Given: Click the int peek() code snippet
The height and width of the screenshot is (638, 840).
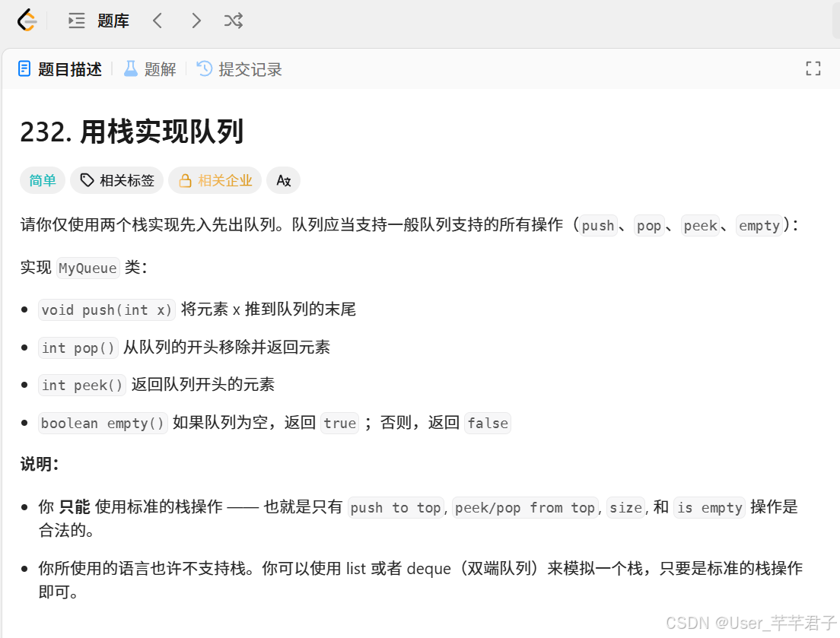Looking at the screenshot, I should pos(82,386).
